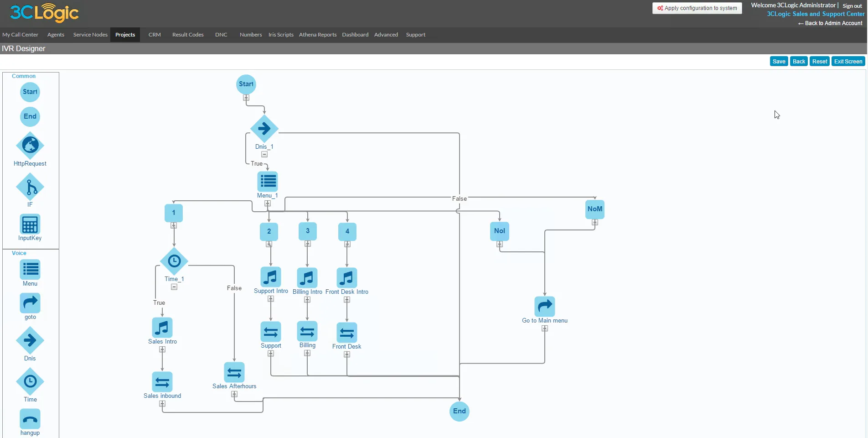This screenshot has height=438, width=868.
Task: Collapse the minus box under Dnis_1
Action: tap(264, 154)
